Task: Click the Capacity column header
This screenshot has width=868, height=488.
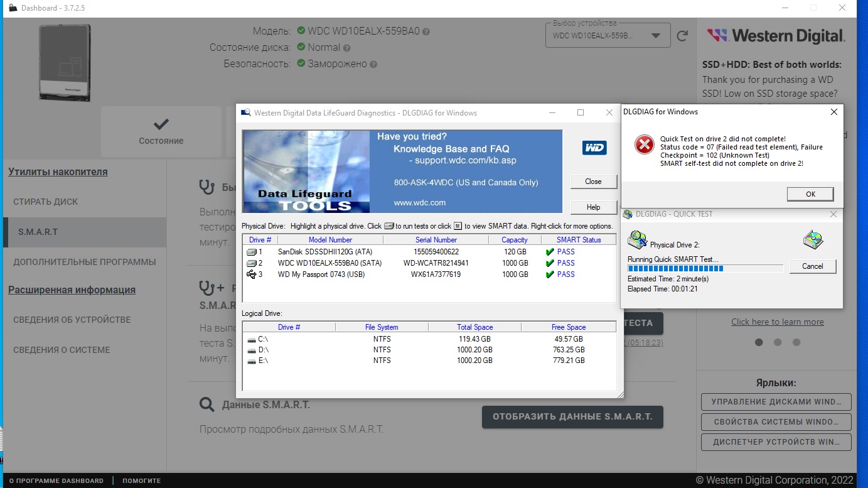Action: click(515, 240)
